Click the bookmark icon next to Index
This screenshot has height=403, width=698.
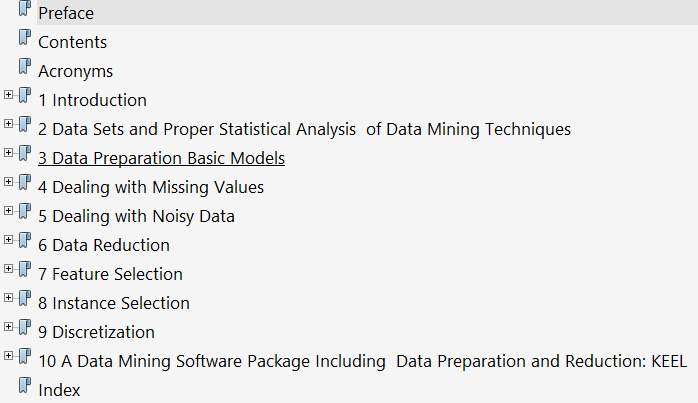(x=25, y=388)
